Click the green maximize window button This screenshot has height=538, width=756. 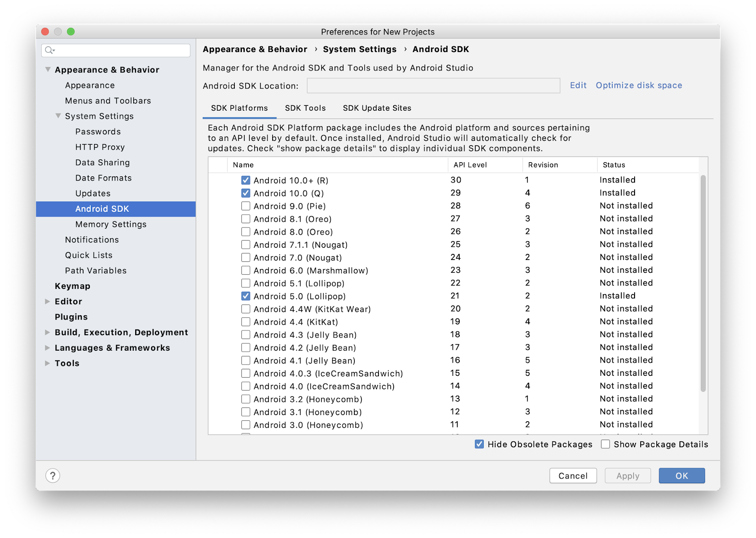[71, 32]
